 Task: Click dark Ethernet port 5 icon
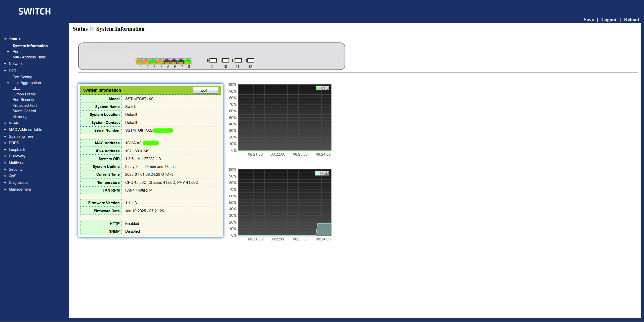coord(167,61)
